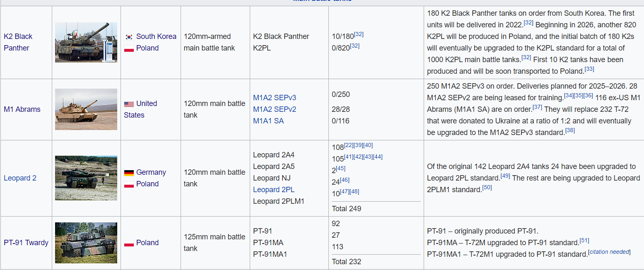Click the '0/116' quantity value
This screenshot has height=270, width=644.
coord(341,121)
